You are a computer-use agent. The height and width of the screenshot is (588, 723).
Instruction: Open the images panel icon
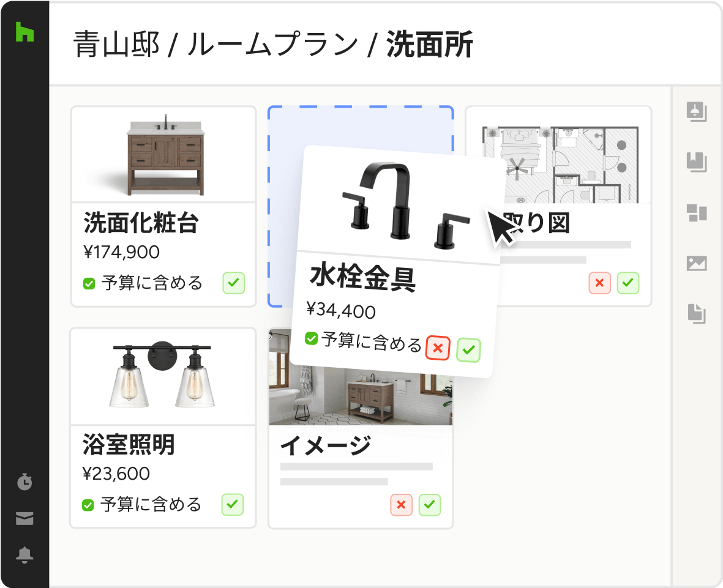(x=696, y=263)
